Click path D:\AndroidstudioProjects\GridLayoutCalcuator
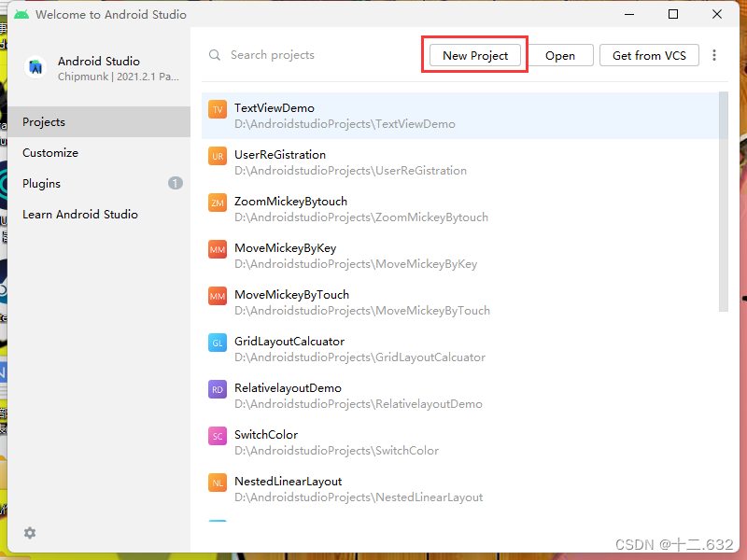This screenshot has width=747, height=560. pos(360,357)
